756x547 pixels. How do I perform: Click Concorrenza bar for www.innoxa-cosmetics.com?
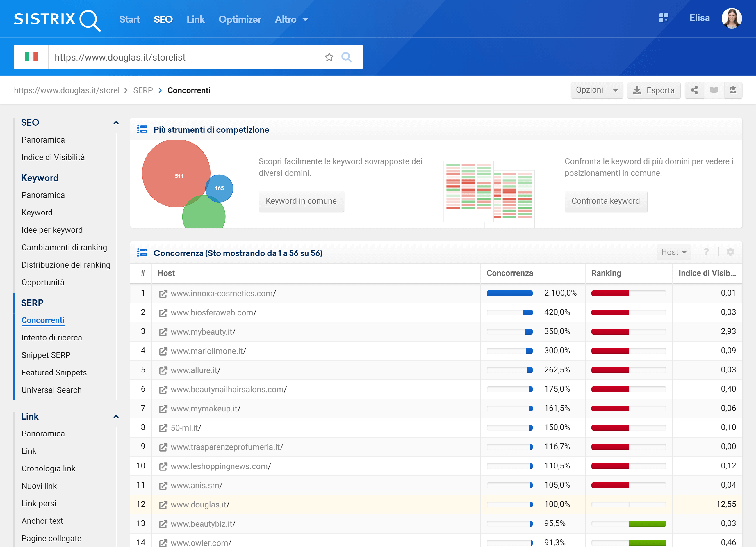[509, 294]
